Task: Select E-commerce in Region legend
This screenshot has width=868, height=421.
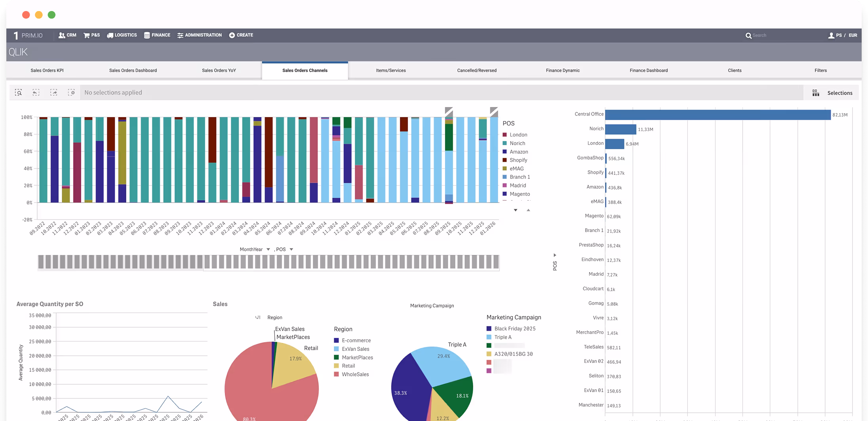Action: [352, 340]
